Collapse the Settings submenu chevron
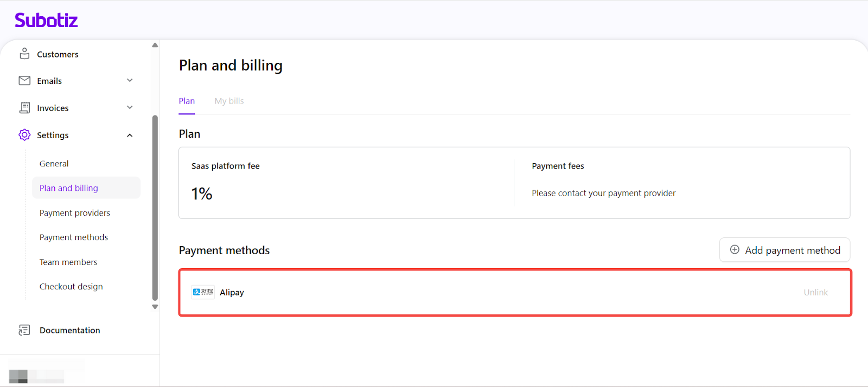Viewport: 868px width, 387px height. tap(130, 136)
